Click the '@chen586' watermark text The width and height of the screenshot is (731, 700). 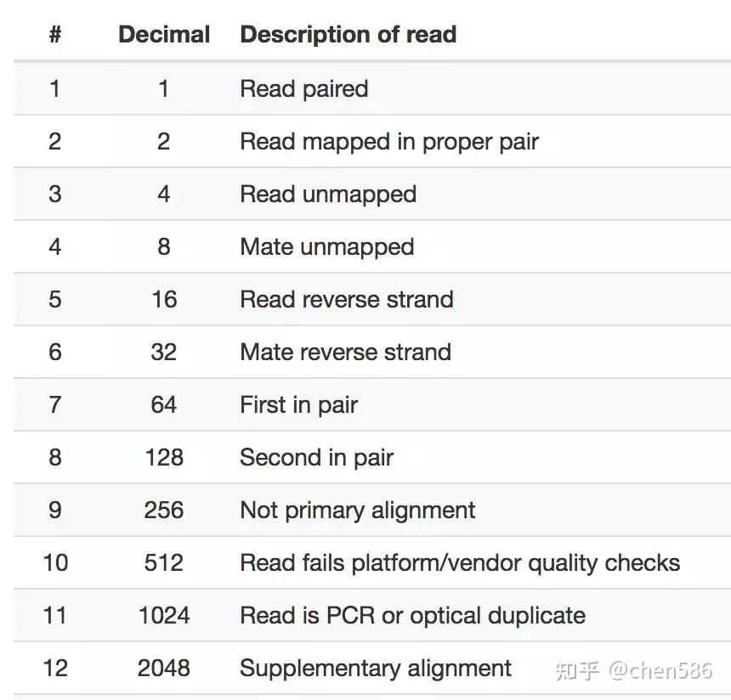(x=659, y=670)
